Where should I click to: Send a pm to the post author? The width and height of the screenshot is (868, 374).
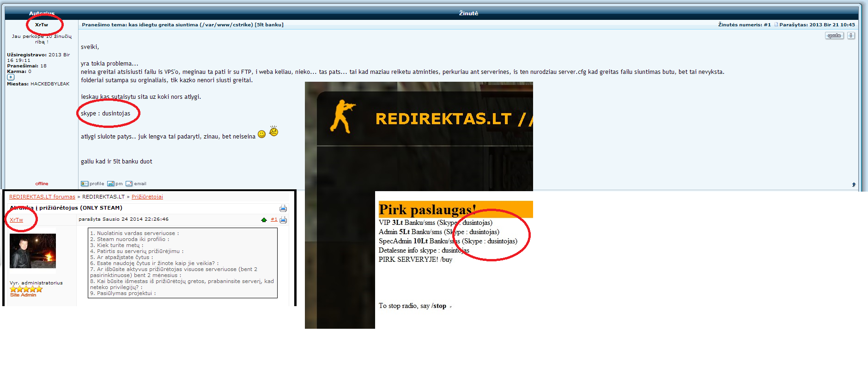(x=115, y=183)
